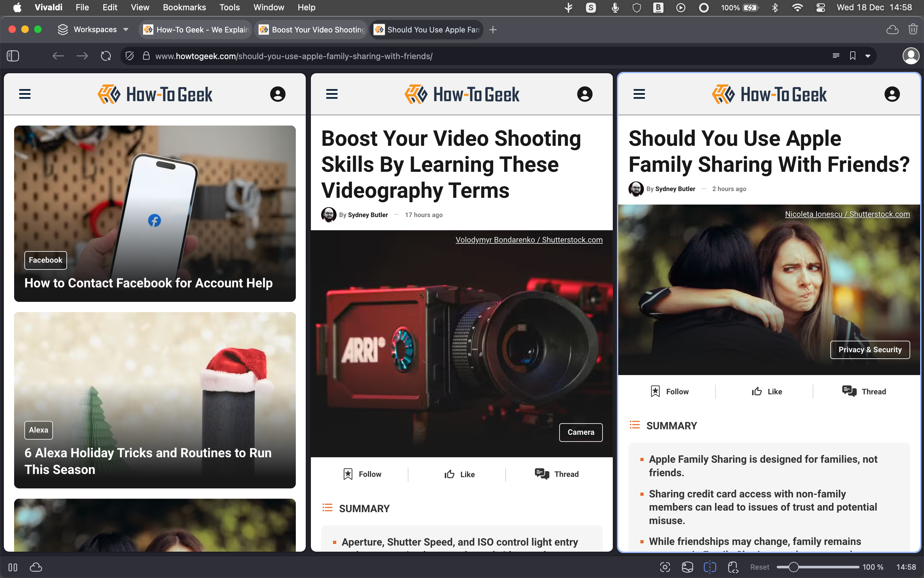This screenshot has height=578, width=924.
Task: Open hamburger menu in left How-To Geek pane
Action: click(x=25, y=94)
